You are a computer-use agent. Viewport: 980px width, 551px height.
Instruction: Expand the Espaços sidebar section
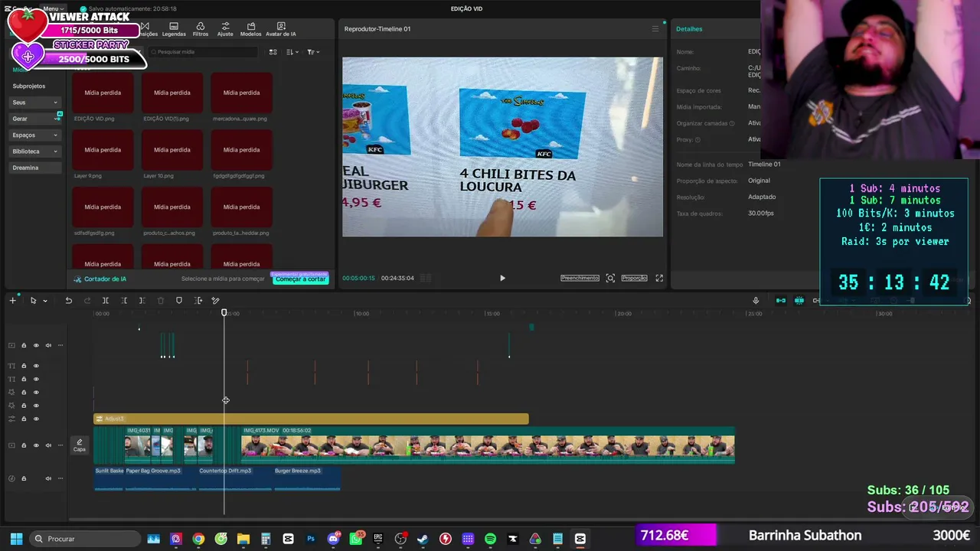pyautogui.click(x=35, y=135)
